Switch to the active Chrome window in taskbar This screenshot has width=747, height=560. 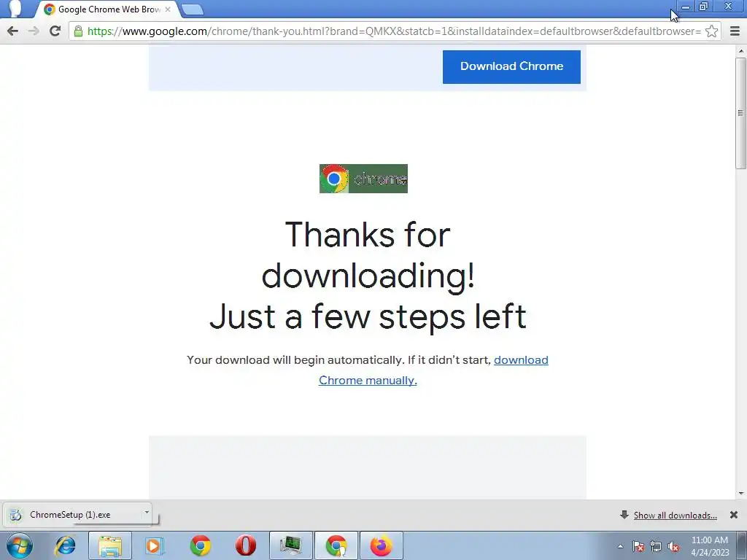pos(336,545)
